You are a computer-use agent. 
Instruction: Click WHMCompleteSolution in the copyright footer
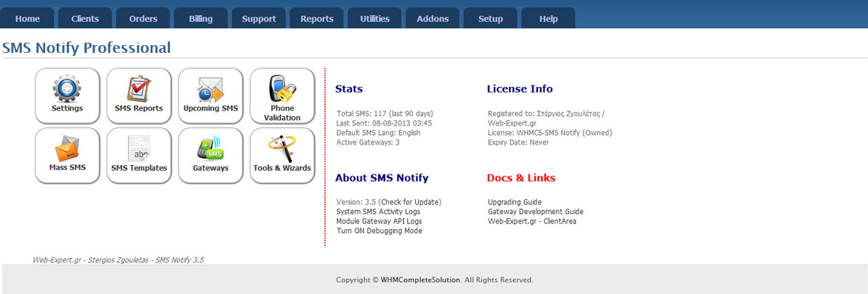point(420,280)
